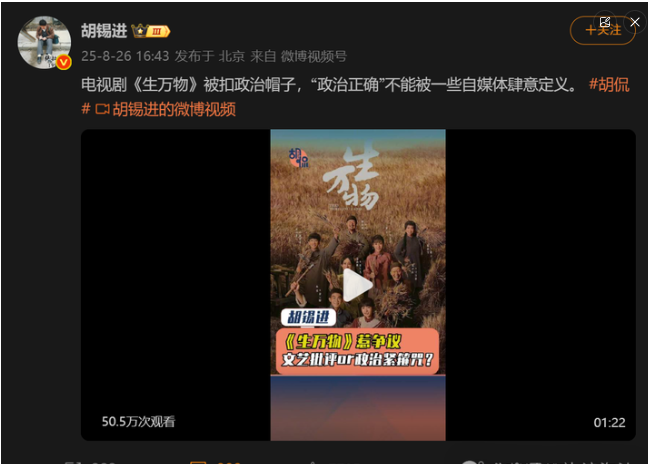Click the 胡侃 logo on the video poster
Screen dimensions: 648x464
pyautogui.click(x=298, y=158)
